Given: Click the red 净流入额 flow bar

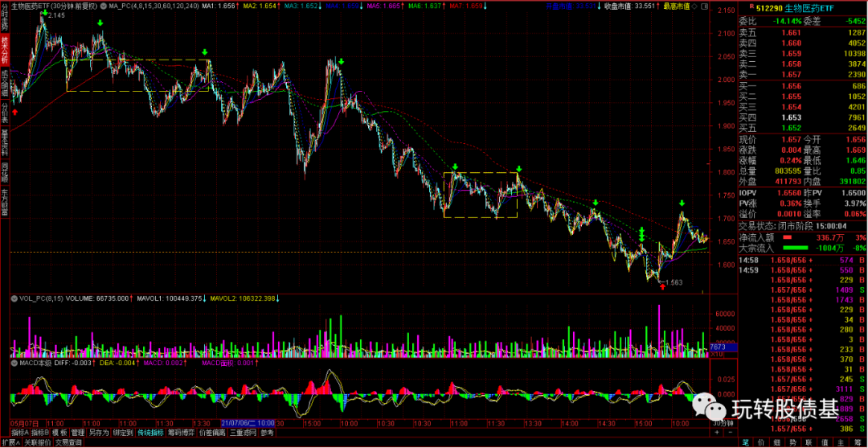Looking at the screenshot, I should [788, 238].
